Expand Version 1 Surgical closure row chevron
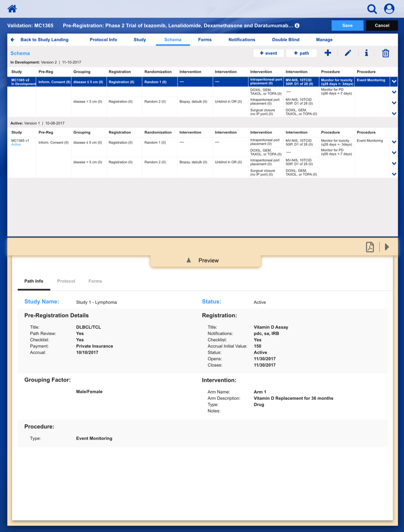This screenshot has width=404, height=532. click(394, 174)
